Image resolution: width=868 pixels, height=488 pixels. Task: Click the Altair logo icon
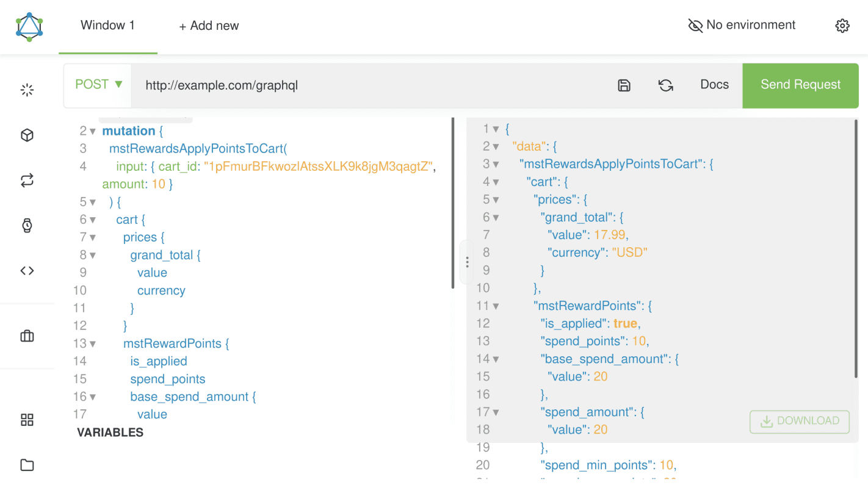pos(29,26)
